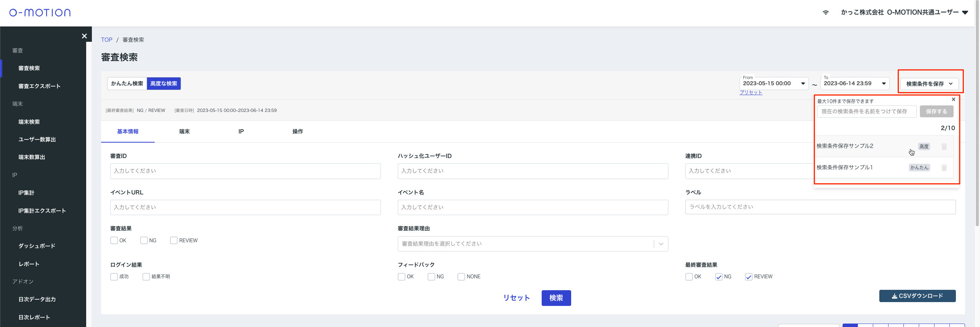Screen dimensions: 980x327
Task: Switch to the 端末 tab
Action: [185, 131]
